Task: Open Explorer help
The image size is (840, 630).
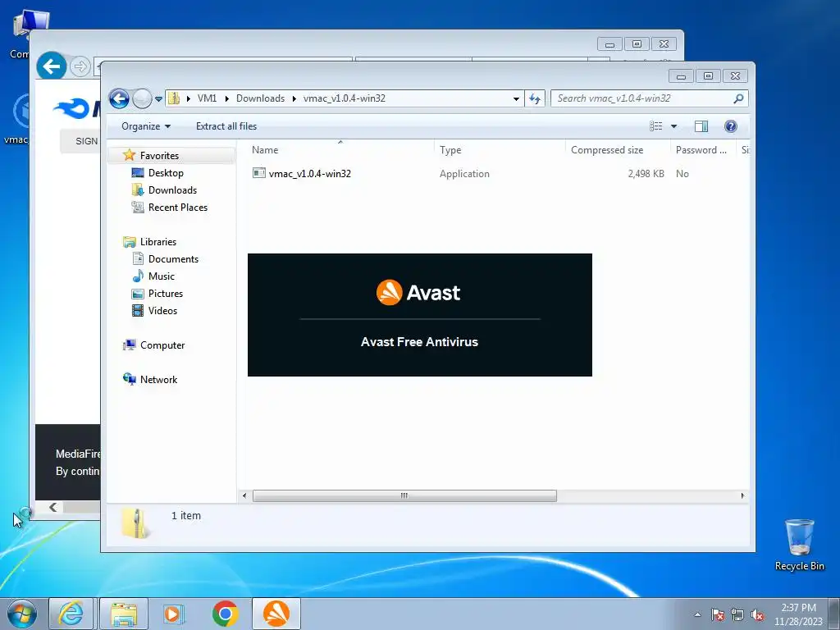Action: click(730, 126)
